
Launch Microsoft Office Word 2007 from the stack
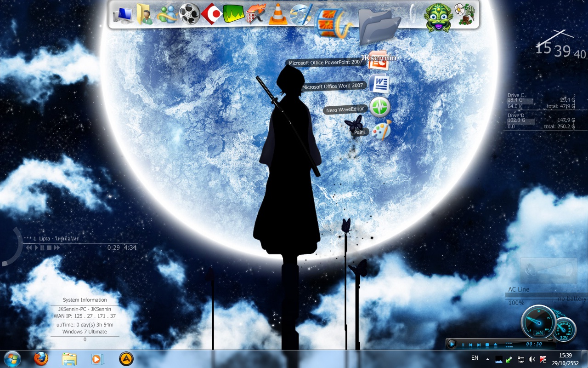[x=379, y=84]
